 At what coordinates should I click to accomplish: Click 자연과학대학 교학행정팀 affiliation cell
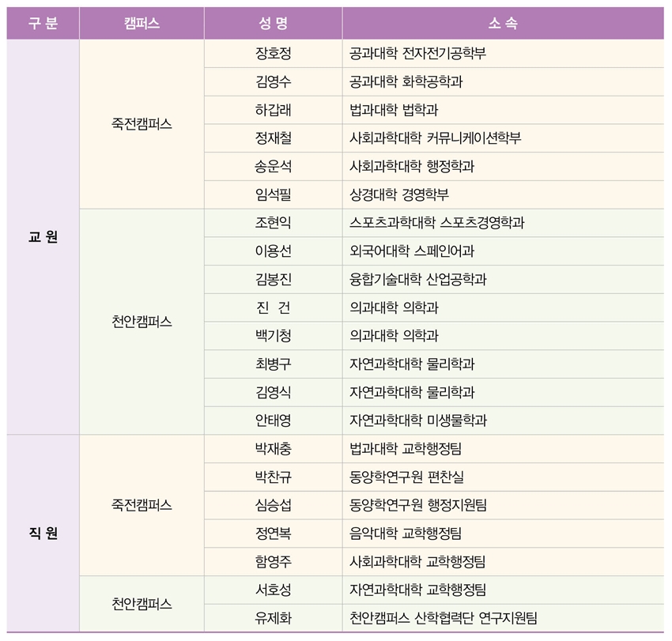click(503, 590)
